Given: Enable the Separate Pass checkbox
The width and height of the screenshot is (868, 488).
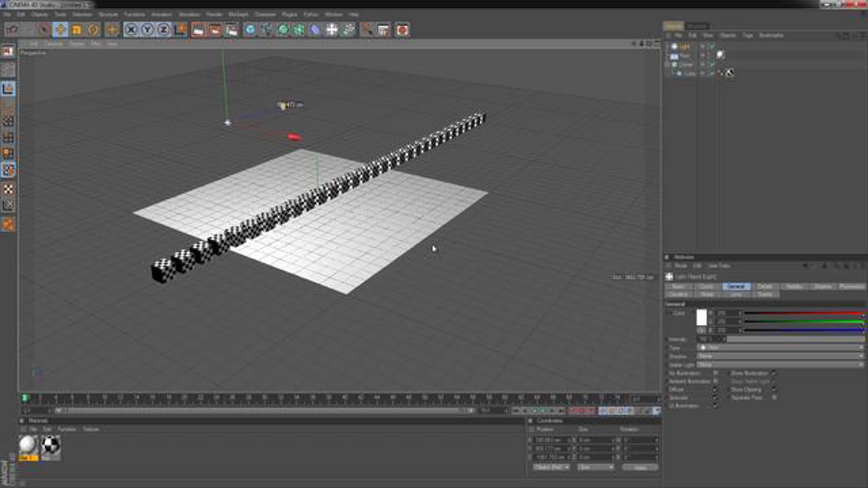Looking at the screenshot, I should [x=774, y=397].
